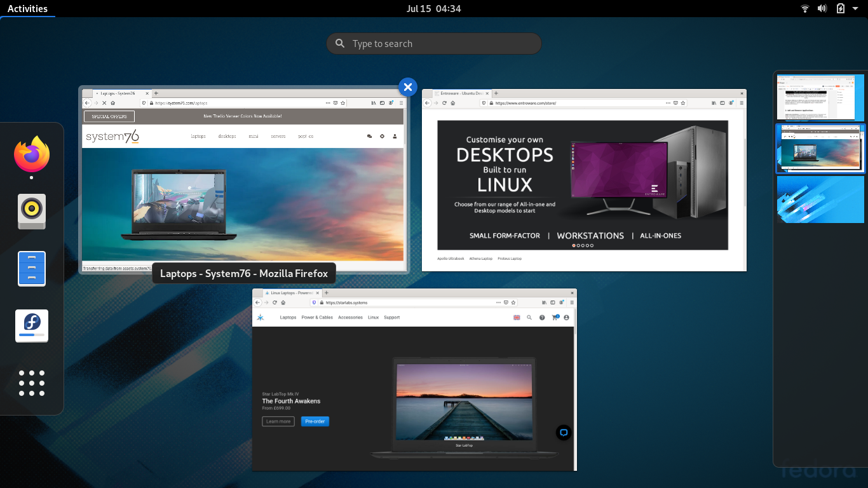Open the hamburger menu in the Star Labs window
Screen dimensions: 868x488
click(571, 302)
